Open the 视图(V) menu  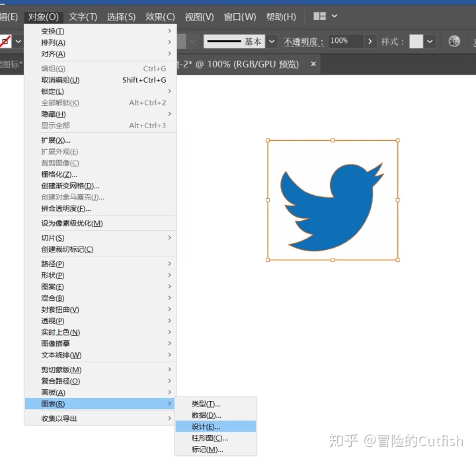coord(199,17)
